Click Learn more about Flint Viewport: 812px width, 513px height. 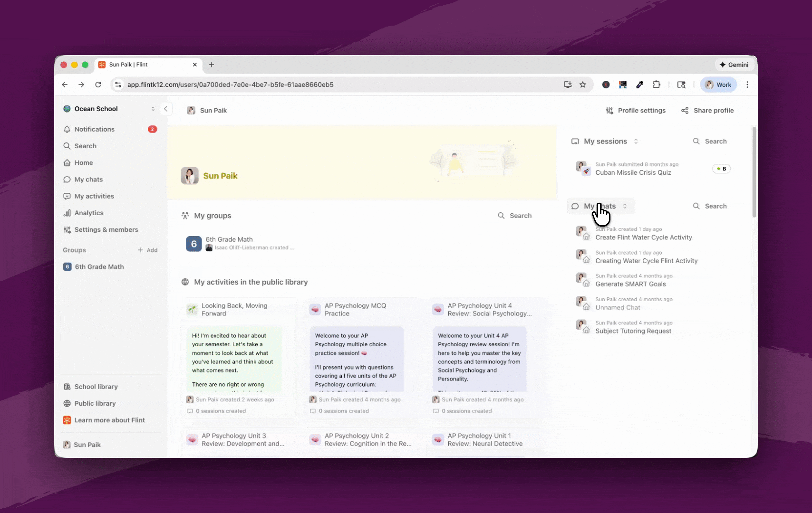click(110, 420)
